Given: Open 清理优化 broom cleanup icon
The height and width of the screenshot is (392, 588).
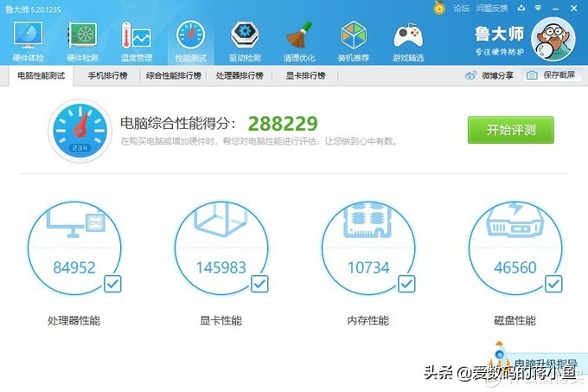Looking at the screenshot, I should pos(299,42).
